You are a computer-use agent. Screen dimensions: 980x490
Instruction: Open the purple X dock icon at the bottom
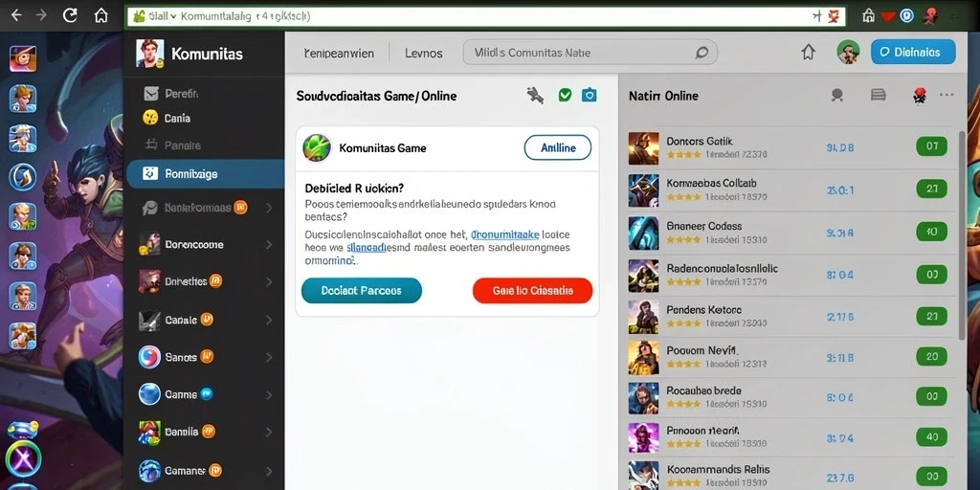(x=23, y=460)
